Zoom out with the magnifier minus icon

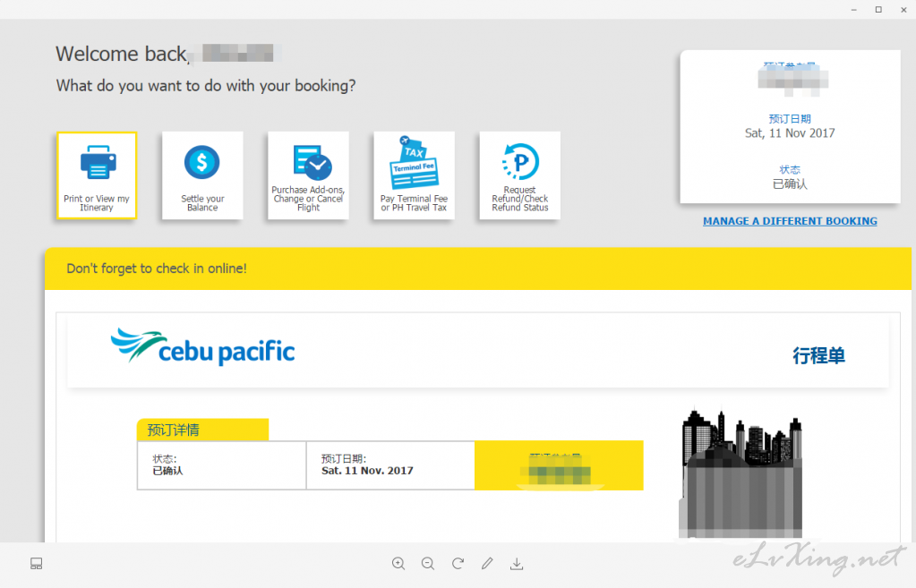coord(428,564)
